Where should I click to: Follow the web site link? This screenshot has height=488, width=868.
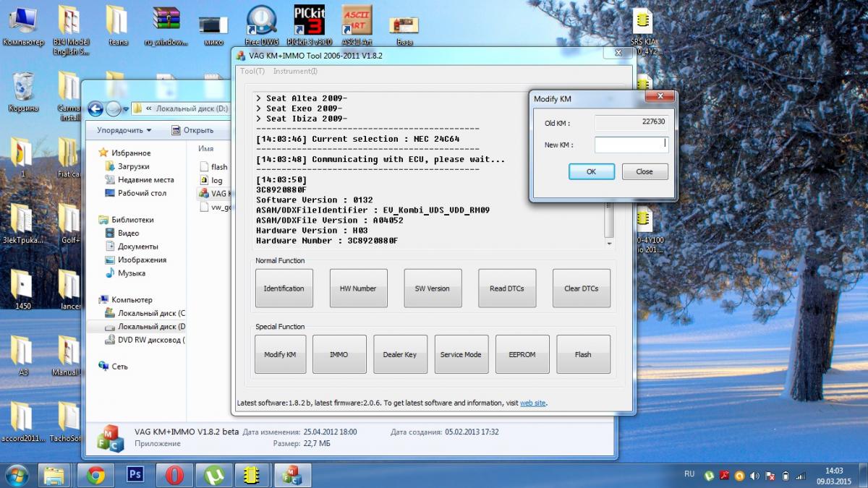(x=533, y=403)
